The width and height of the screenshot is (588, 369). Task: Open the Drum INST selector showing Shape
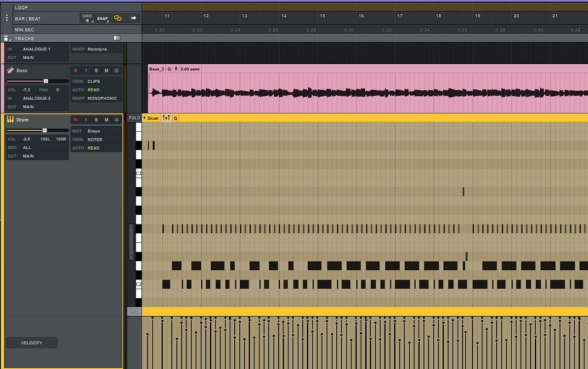(x=96, y=131)
